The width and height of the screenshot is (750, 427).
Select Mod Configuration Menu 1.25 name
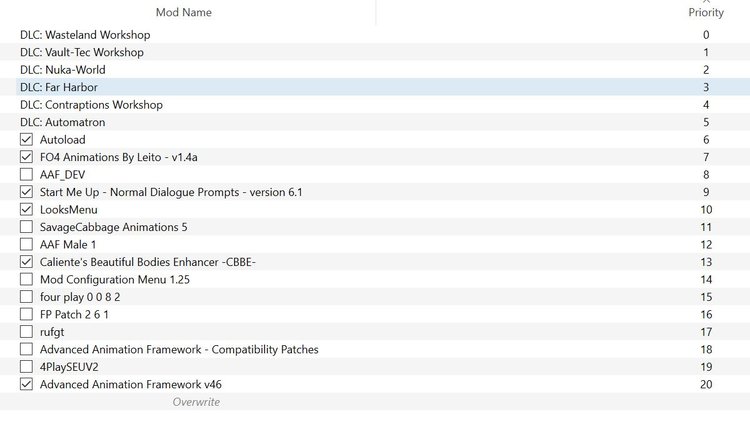click(115, 279)
